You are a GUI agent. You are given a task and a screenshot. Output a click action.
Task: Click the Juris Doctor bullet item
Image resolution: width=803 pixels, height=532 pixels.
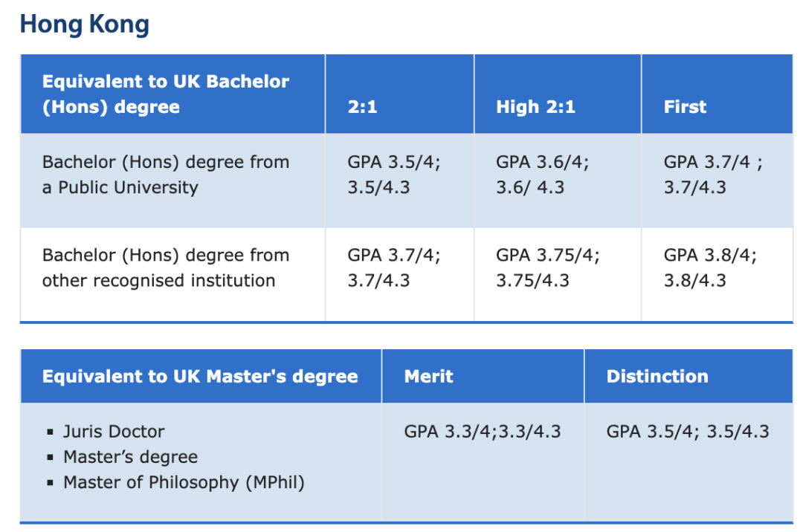[114, 432]
